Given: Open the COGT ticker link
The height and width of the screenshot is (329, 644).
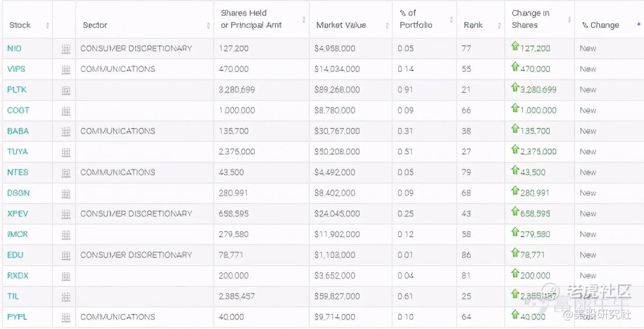Looking at the screenshot, I should pyautogui.click(x=18, y=110).
